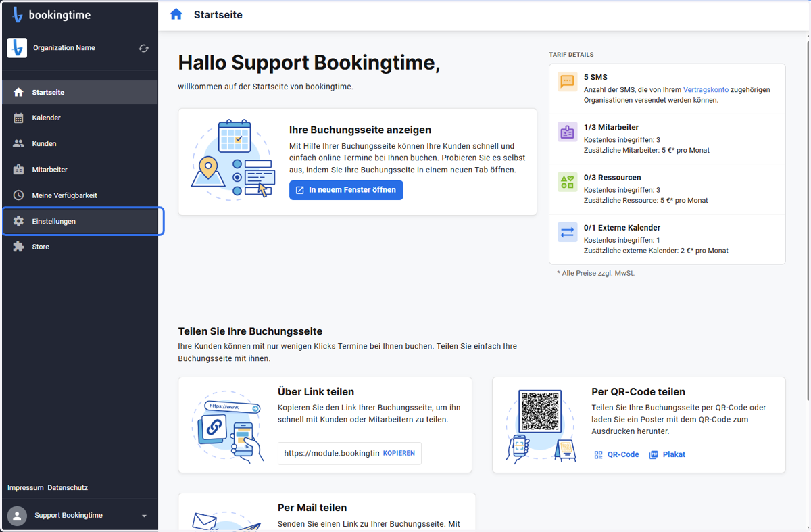Click the bookingtime logo in sidebar header
This screenshot has width=811, height=532.
51,15
